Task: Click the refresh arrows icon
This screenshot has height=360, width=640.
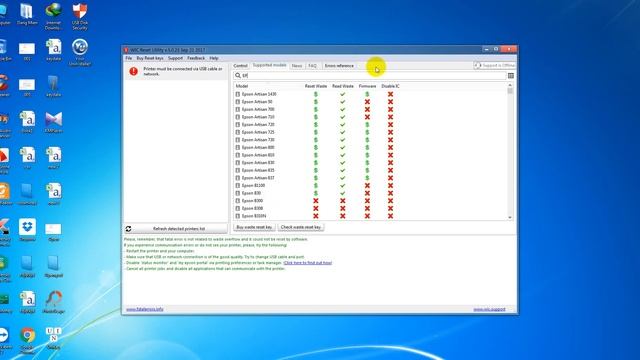Action: 129,229
